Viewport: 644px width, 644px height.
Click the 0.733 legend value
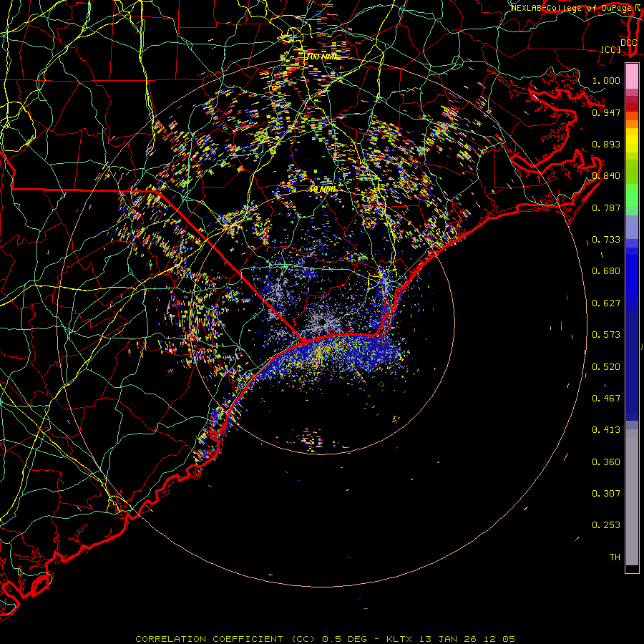tap(606, 240)
